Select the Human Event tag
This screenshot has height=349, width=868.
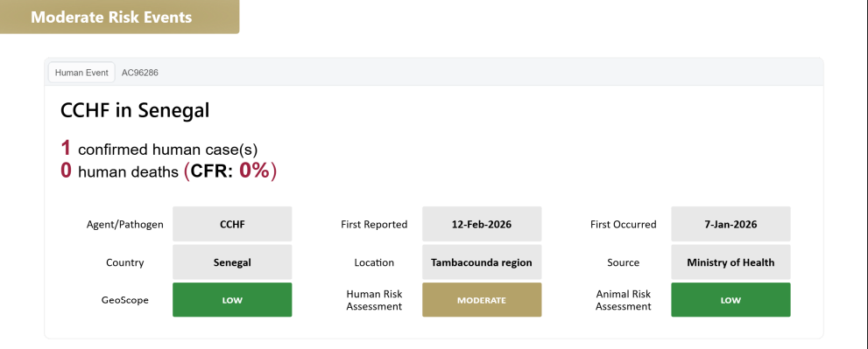point(81,73)
